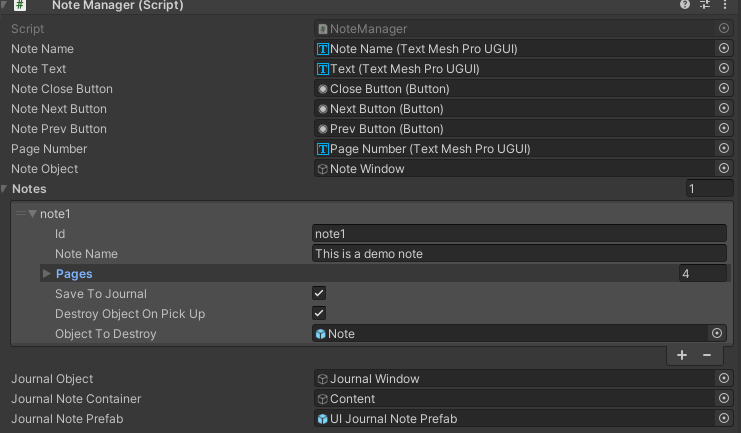Open object picker for Note Close Button
Image resolution: width=741 pixels, height=433 pixels.
click(x=723, y=89)
